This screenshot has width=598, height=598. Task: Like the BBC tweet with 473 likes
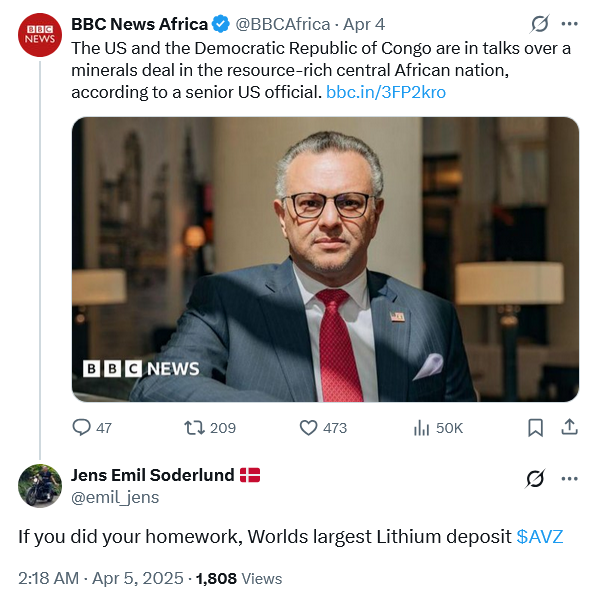coord(308,428)
